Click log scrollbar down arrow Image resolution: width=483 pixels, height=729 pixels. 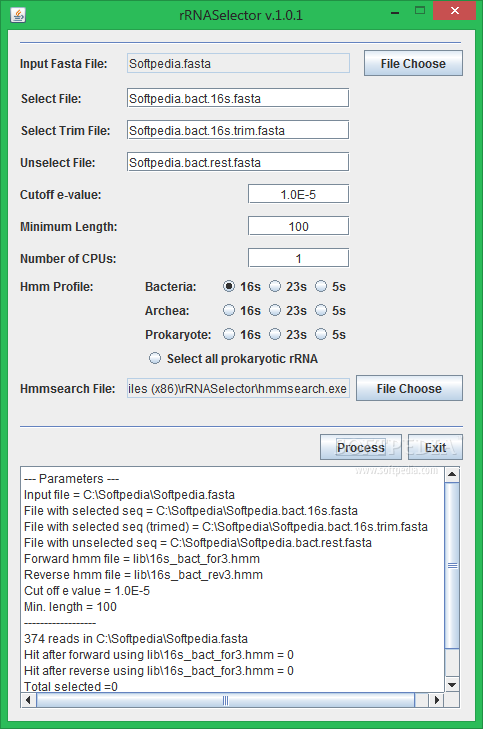452,684
